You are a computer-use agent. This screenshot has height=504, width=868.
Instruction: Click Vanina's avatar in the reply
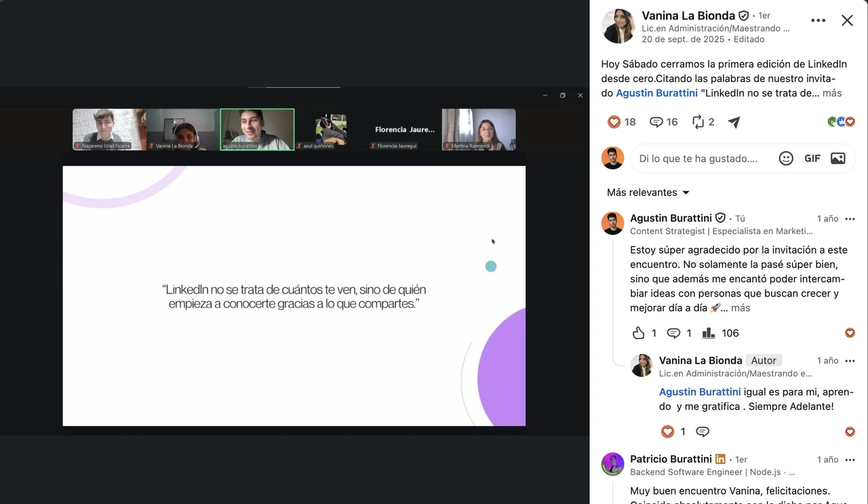(x=642, y=366)
